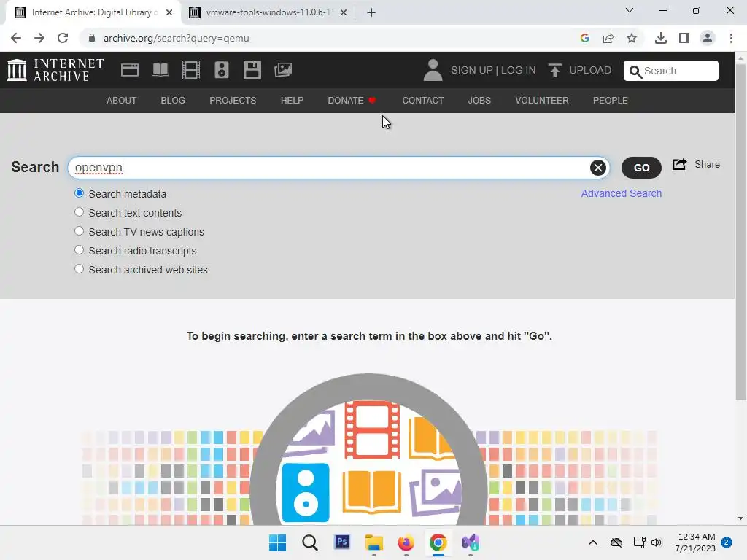This screenshot has height=560, width=747.
Task: Click the Share label text
Action: 707,164
